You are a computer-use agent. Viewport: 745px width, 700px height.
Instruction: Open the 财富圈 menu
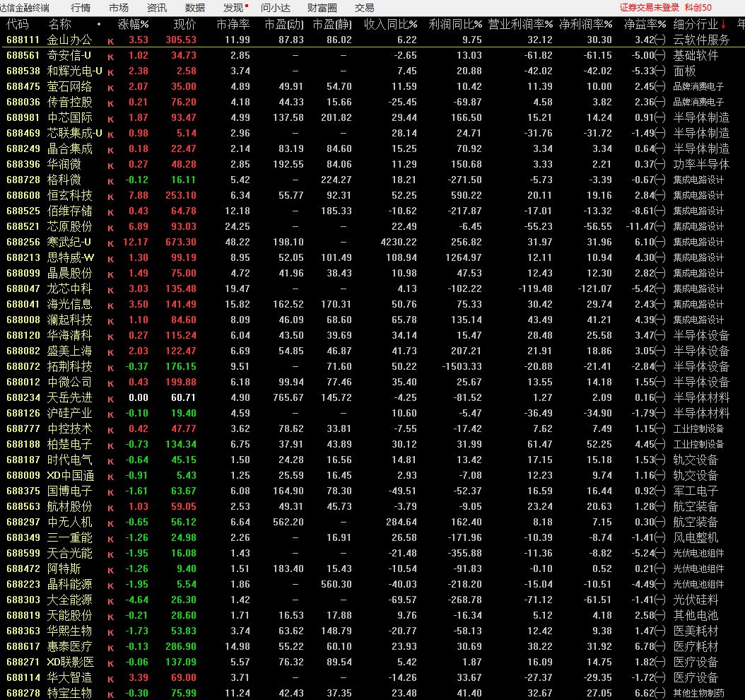[322, 8]
